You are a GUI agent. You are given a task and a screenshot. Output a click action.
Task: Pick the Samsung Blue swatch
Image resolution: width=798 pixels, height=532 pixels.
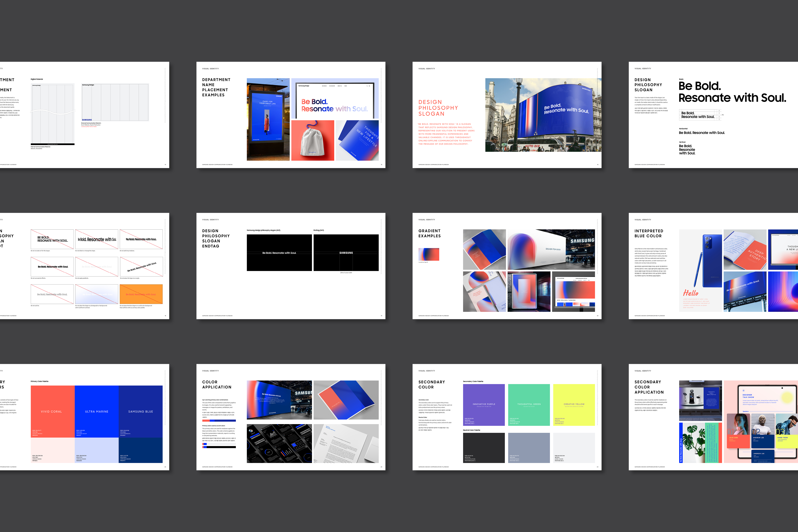pos(140,411)
